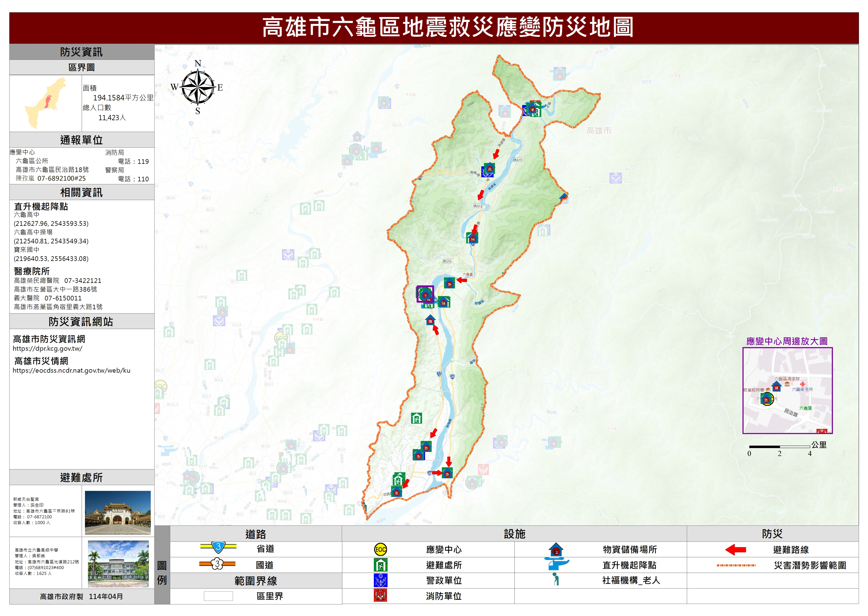Click the purple square marker on the main map
The image size is (868, 616).
pos(425,294)
